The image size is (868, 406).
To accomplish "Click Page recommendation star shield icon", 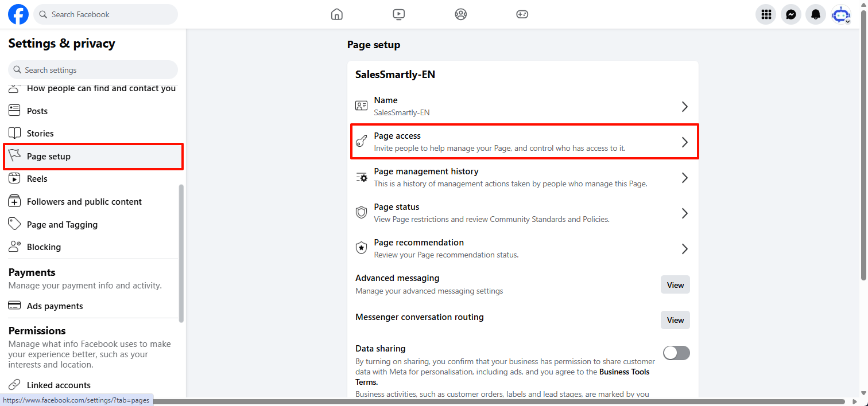I will [x=361, y=248].
